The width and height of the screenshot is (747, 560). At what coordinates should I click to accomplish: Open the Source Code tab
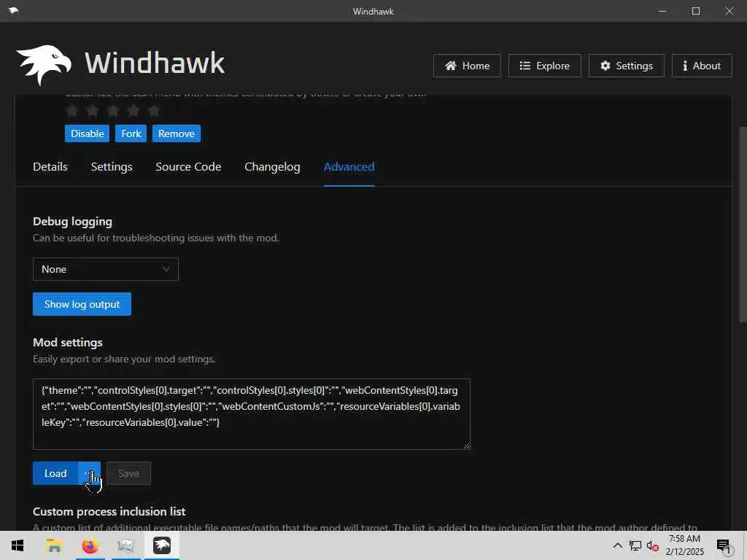pos(188,167)
